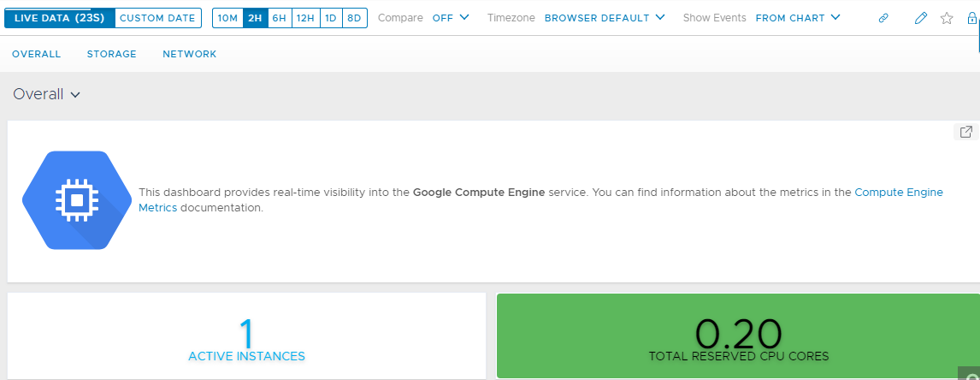The height and width of the screenshot is (380, 980).
Task: Mark dashboard as favorite with star icon
Action: click(x=947, y=18)
